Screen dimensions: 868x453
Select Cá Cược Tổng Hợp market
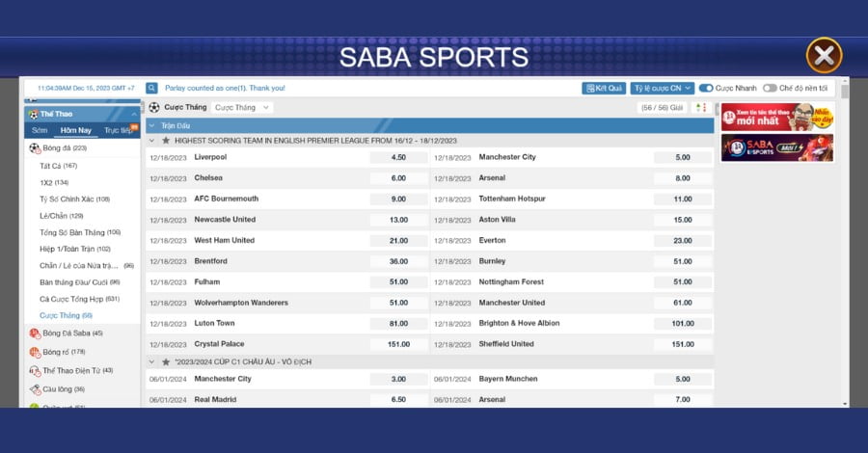pos(79,299)
